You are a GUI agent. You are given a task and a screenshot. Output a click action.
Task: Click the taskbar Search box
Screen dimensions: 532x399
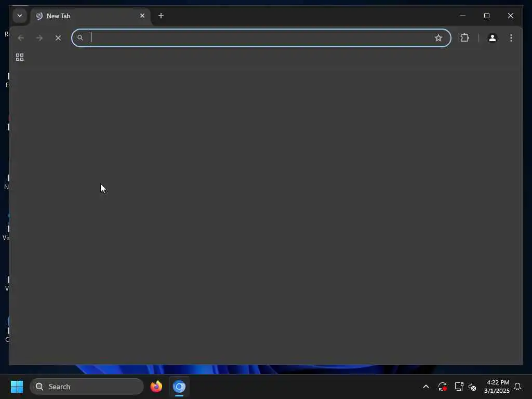point(87,387)
